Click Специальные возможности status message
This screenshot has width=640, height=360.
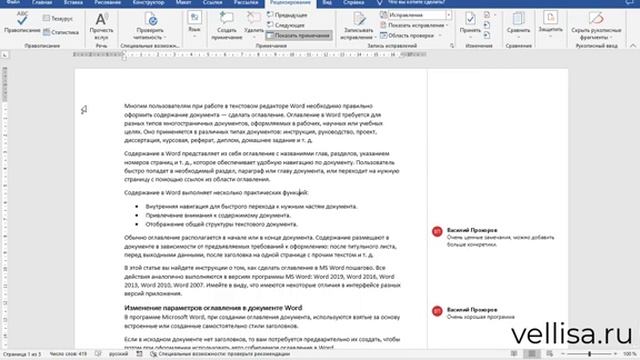pyautogui.click(x=220, y=354)
